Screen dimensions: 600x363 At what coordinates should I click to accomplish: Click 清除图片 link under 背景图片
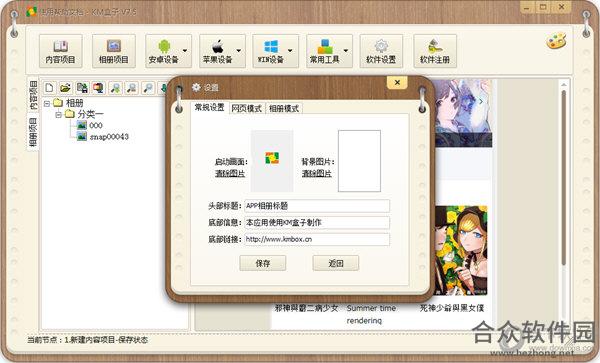316,173
